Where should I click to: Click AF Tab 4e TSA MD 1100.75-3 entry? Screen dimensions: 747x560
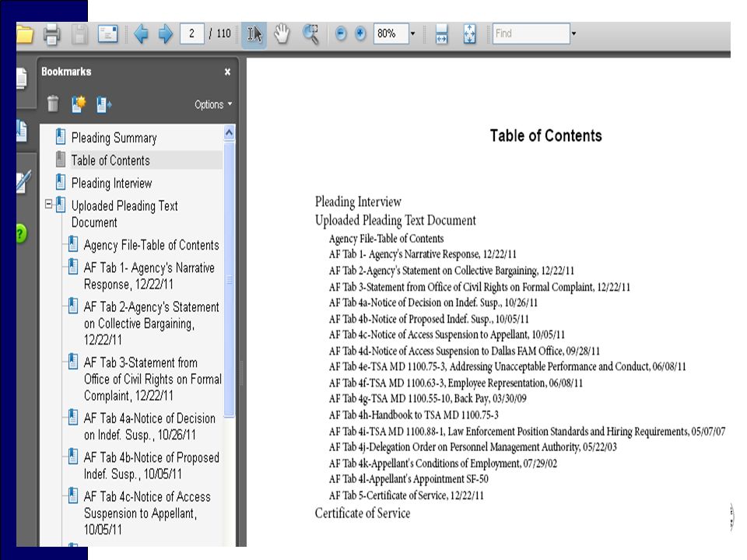[x=507, y=366]
